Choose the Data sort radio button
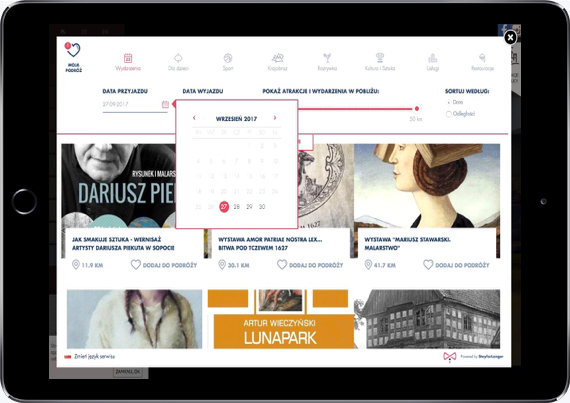 coord(449,102)
